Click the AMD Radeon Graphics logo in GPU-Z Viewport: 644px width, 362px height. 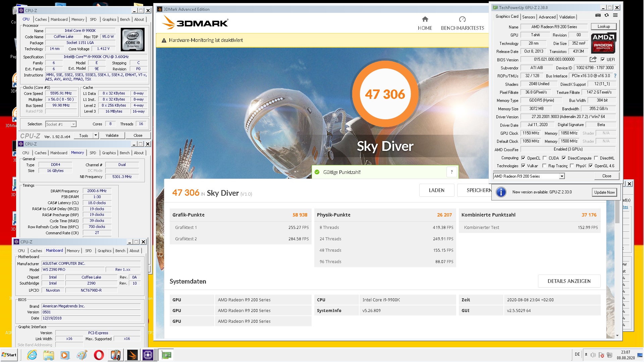[x=603, y=43]
